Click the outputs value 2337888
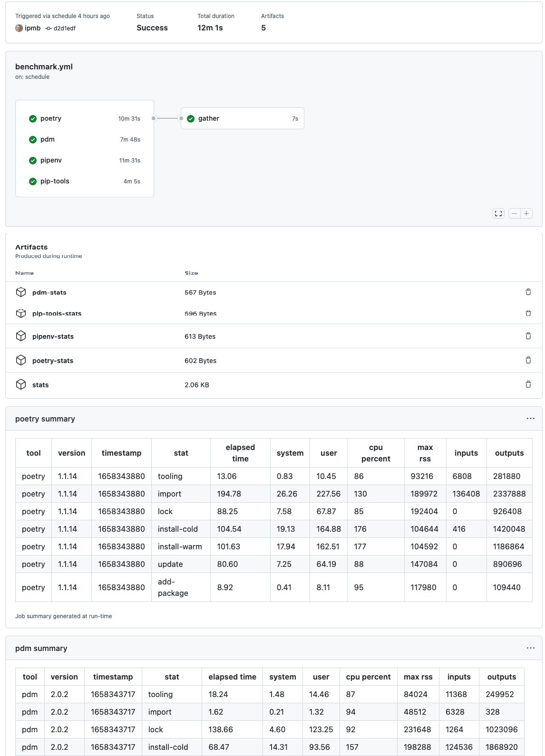 (x=509, y=494)
